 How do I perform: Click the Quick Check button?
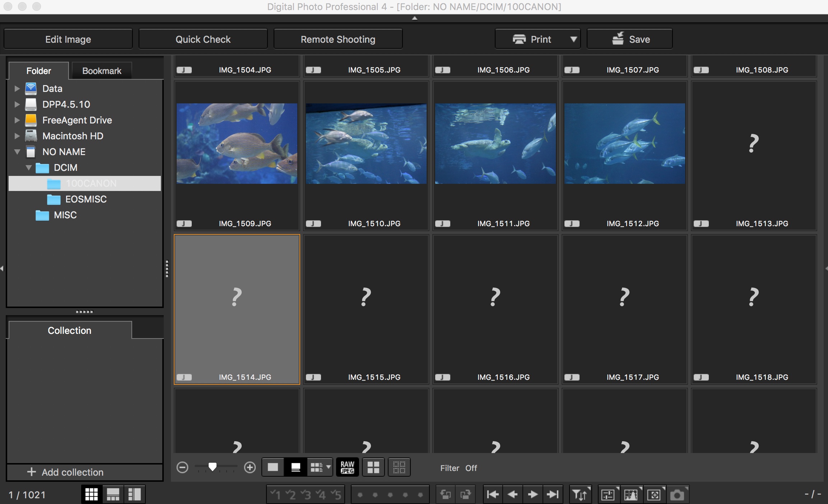click(x=203, y=39)
